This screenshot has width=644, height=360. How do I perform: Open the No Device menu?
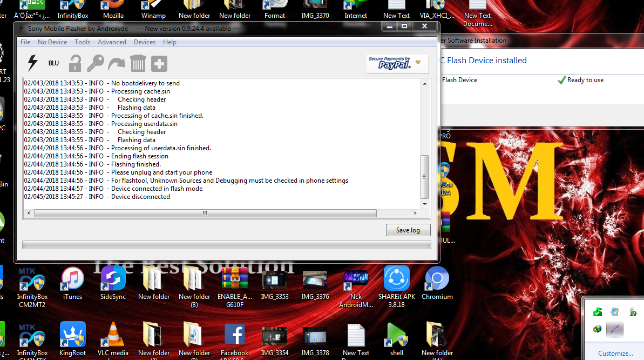pyautogui.click(x=52, y=42)
